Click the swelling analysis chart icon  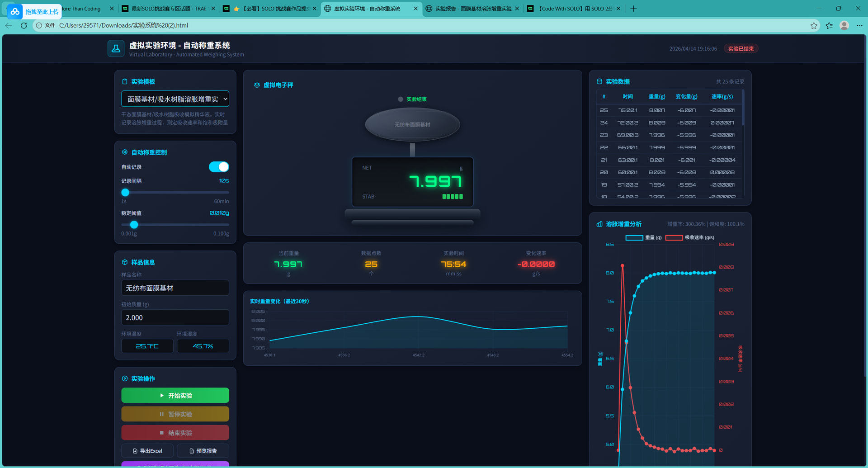[x=599, y=224]
